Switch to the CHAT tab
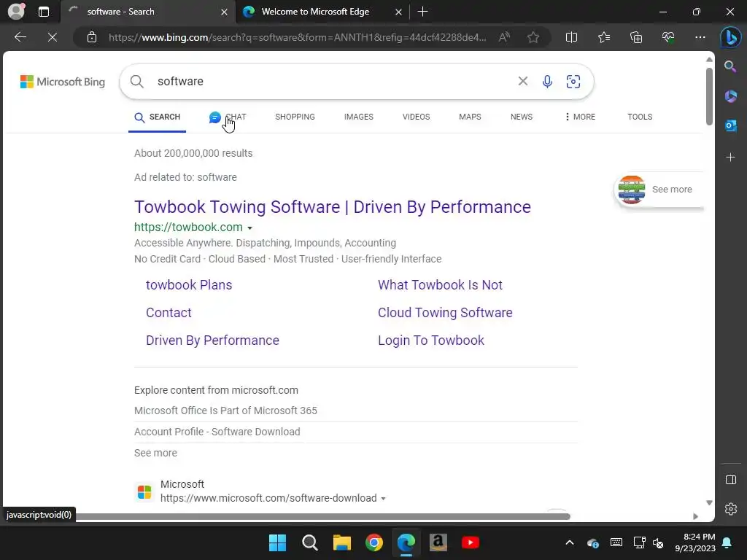Screen dimensions: 747x560 (228, 117)
